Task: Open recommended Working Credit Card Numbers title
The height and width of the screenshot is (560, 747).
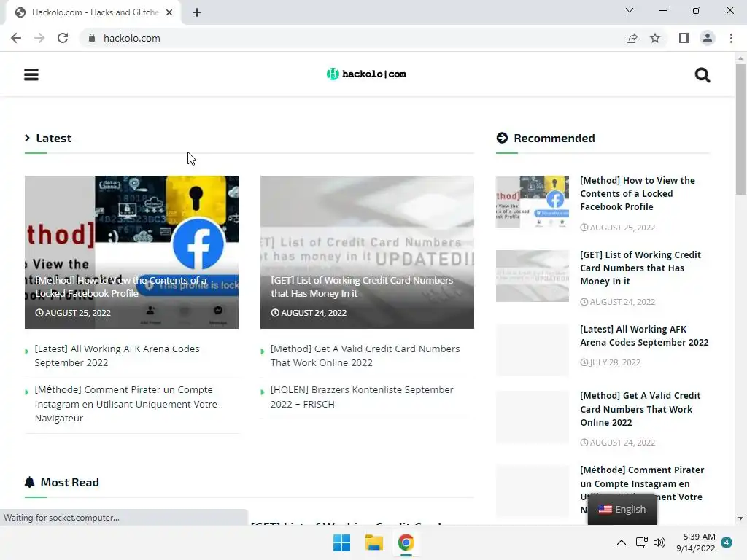Action: point(640,268)
